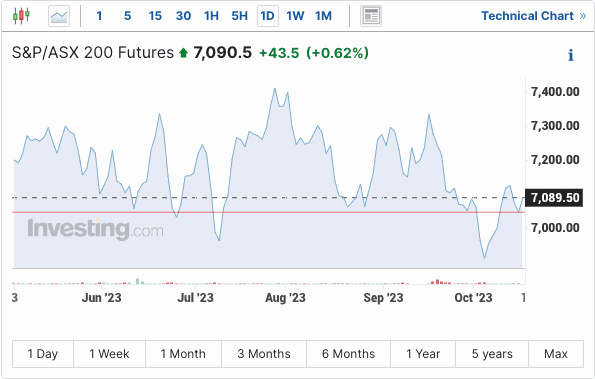Choose the 1M interval
Viewport: 595px width, 379px height.
[323, 16]
